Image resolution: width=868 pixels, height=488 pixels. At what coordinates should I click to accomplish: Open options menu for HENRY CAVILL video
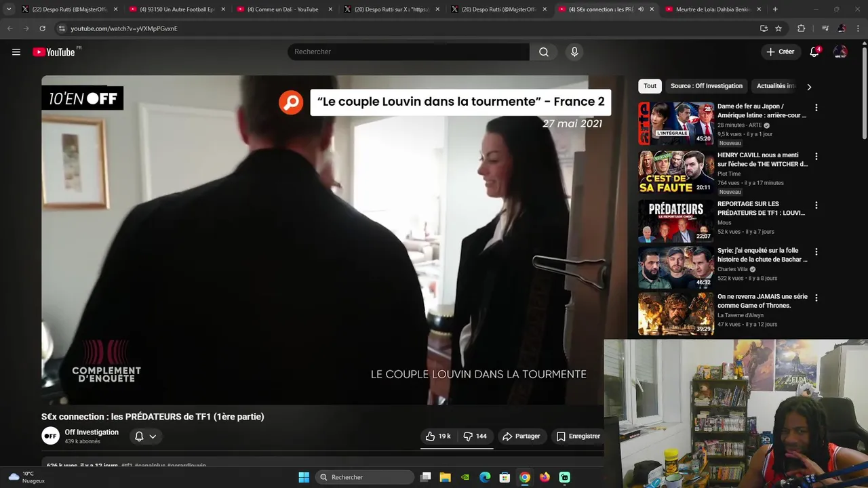pyautogui.click(x=816, y=157)
